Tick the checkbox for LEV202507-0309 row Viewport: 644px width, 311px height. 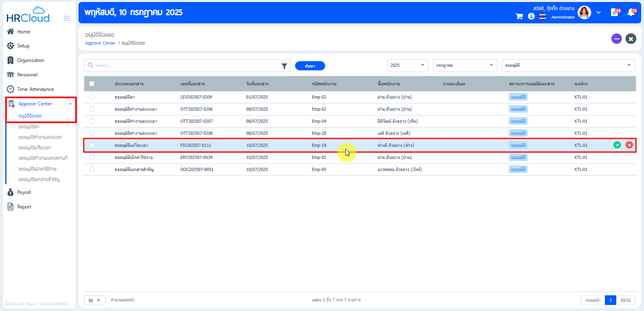[92, 97]
